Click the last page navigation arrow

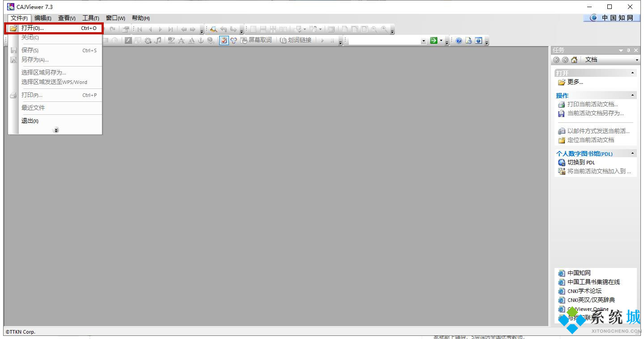point(170,29)
